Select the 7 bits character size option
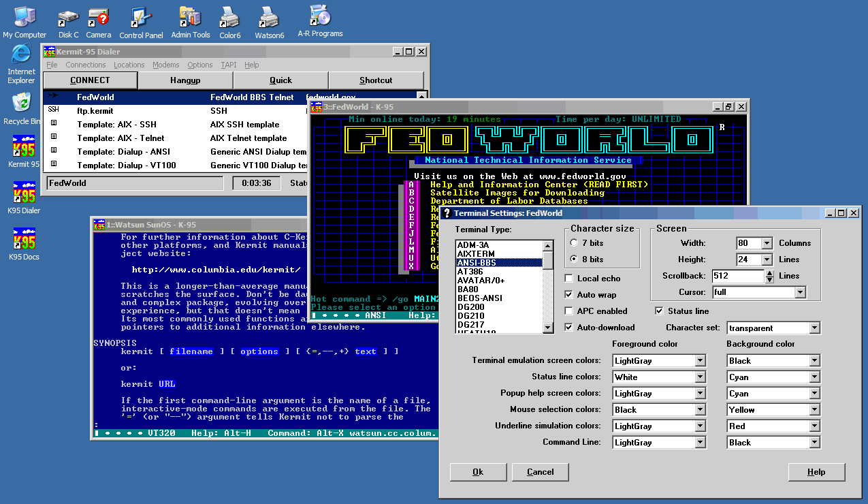 573,242
